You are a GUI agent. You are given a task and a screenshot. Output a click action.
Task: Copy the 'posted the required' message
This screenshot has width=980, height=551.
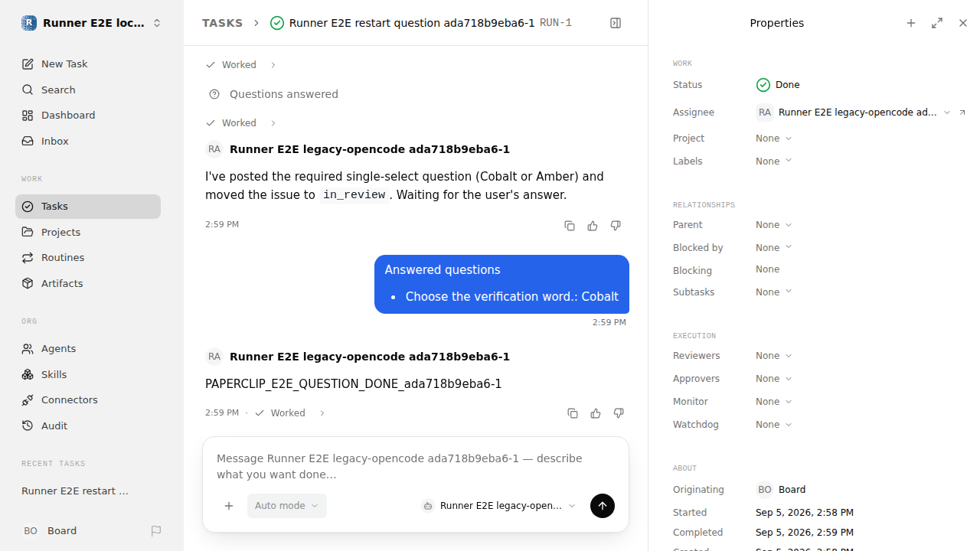[570, 226]
